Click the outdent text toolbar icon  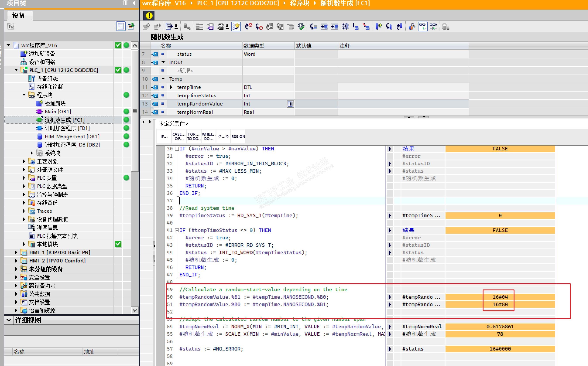(334, 26)
